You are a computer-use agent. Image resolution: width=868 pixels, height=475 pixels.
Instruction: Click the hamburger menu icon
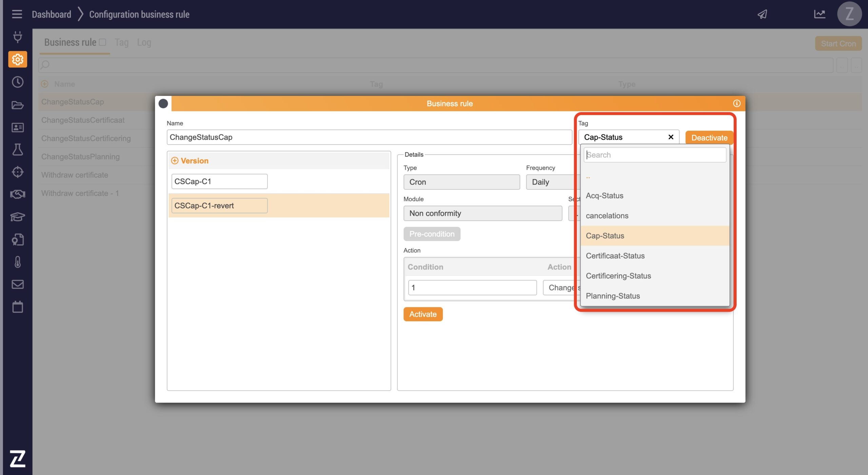click(17, 14)
